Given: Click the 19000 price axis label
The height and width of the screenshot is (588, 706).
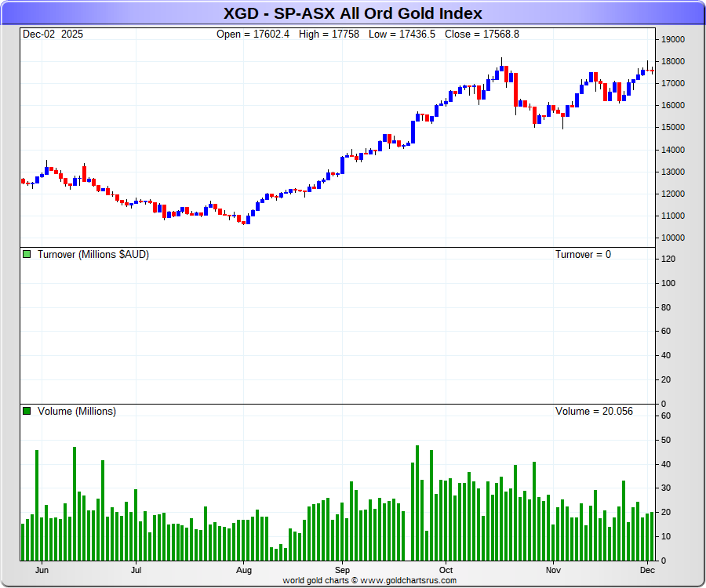Looking at the screenshot, I should click(673, 39).
